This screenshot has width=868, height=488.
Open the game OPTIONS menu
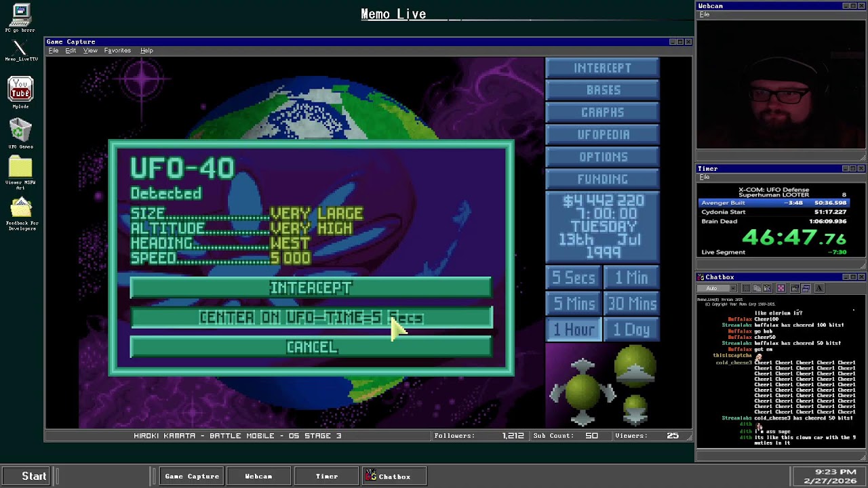click(602, 157)
